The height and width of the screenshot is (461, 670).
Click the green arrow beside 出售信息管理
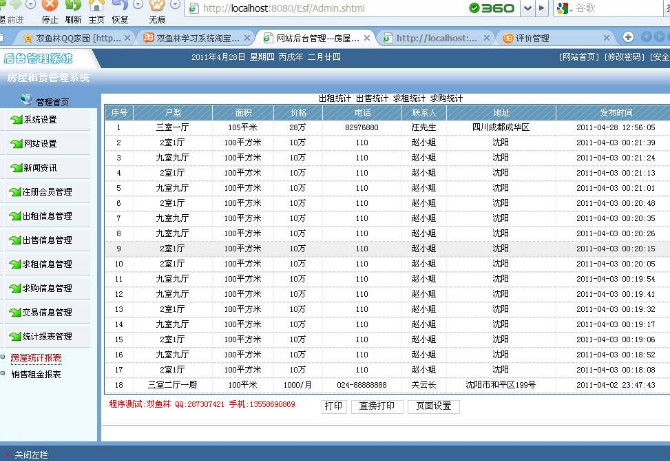point(15,240)
